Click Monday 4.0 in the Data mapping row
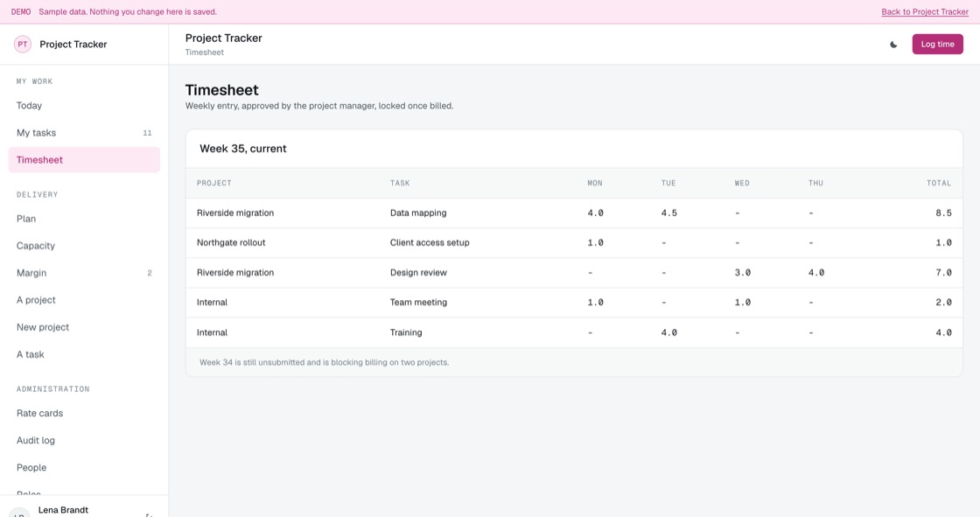This screenshot has height=517, width=980. 595,213
